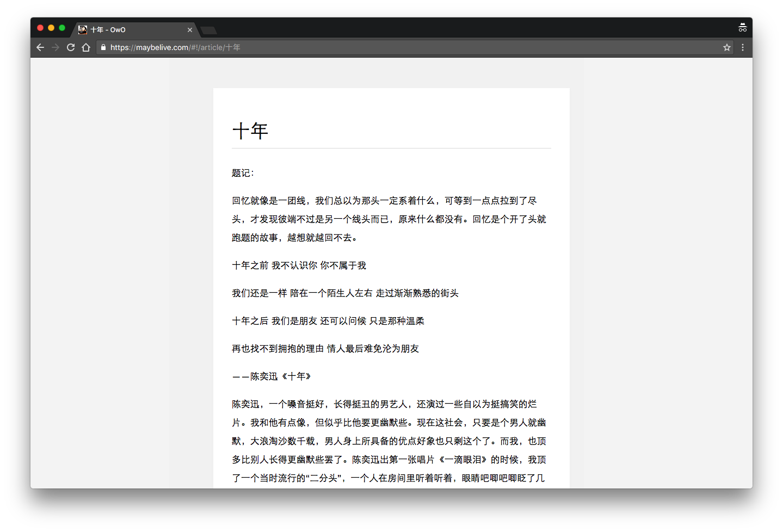783x532 pixels.
Task: Click the attribution ——陈奕迅《十年》
Action: (272, 376)
